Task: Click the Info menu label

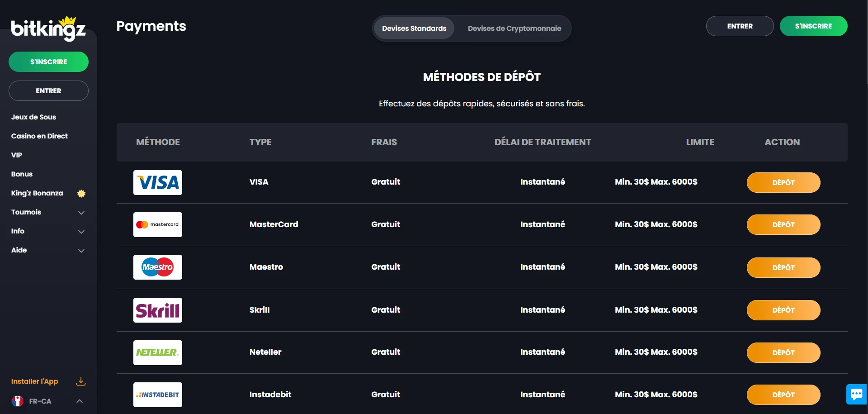Action: 18,231
